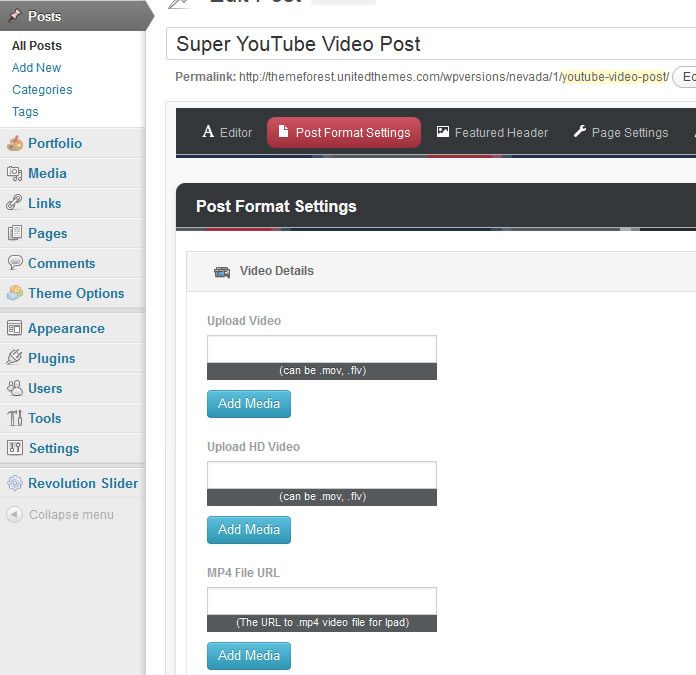Image resolution: width=696 pixels, height=675 pixels.
Task: Click Add Media under Upload HD Video
Action: tap(249, 530)
